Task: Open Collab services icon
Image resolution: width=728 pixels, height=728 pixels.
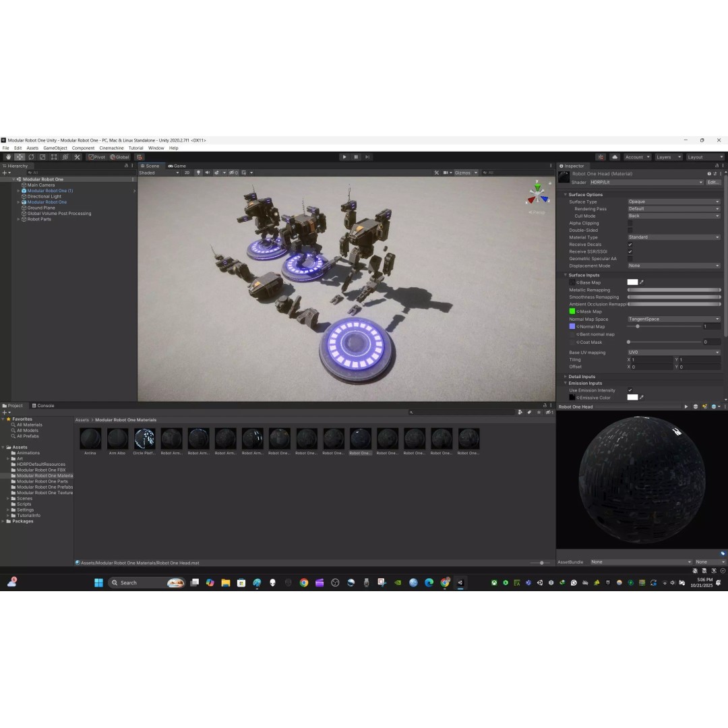Action: (x=601, y=157)
